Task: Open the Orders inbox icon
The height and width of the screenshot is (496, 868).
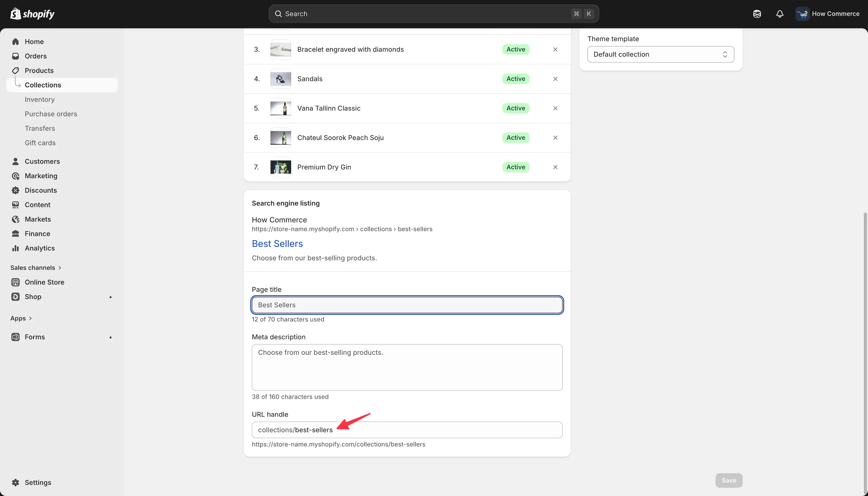Action: tap(15, 56)
